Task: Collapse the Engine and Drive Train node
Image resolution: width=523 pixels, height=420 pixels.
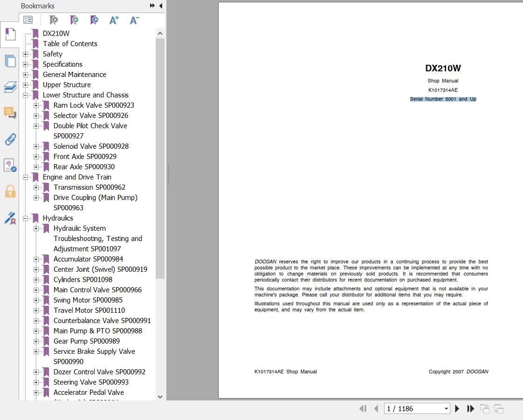Action: [25, 177]
